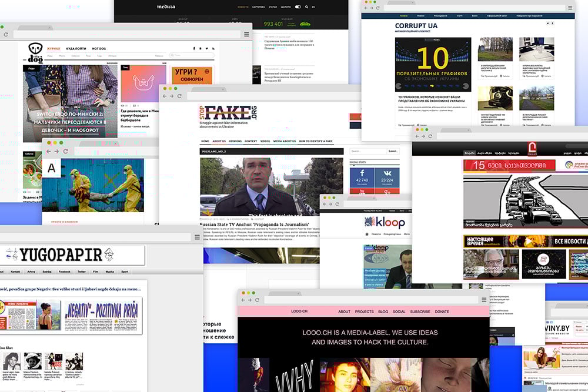Click address bar in Corrupt UA browser window
This screenshot has width=588, height=392.
(x=474, y=8)
